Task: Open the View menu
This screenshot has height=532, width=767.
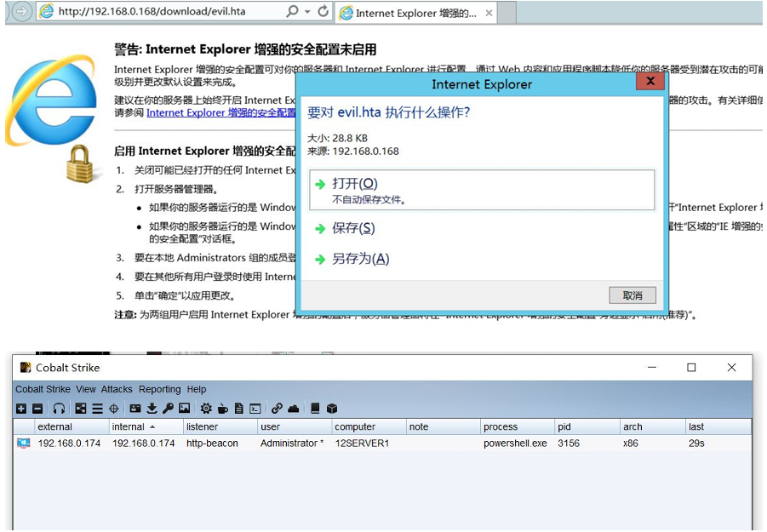Action: click(x=86, y=389)
